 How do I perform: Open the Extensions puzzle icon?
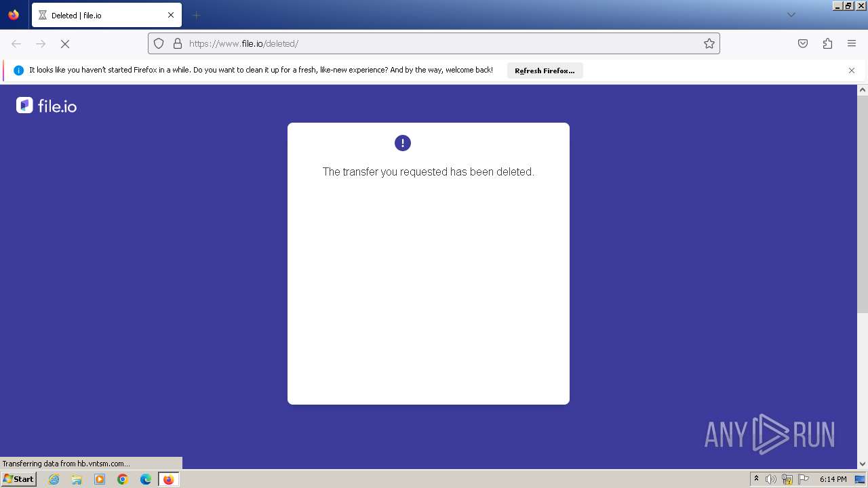(x=827, y=43)
